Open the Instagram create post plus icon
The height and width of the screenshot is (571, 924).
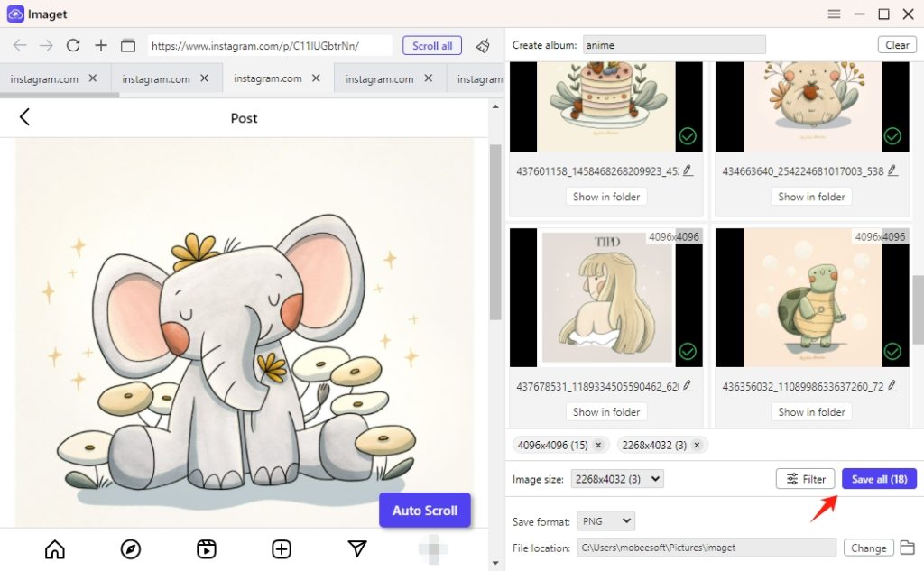pyautogui.click(x=281, y=548)
